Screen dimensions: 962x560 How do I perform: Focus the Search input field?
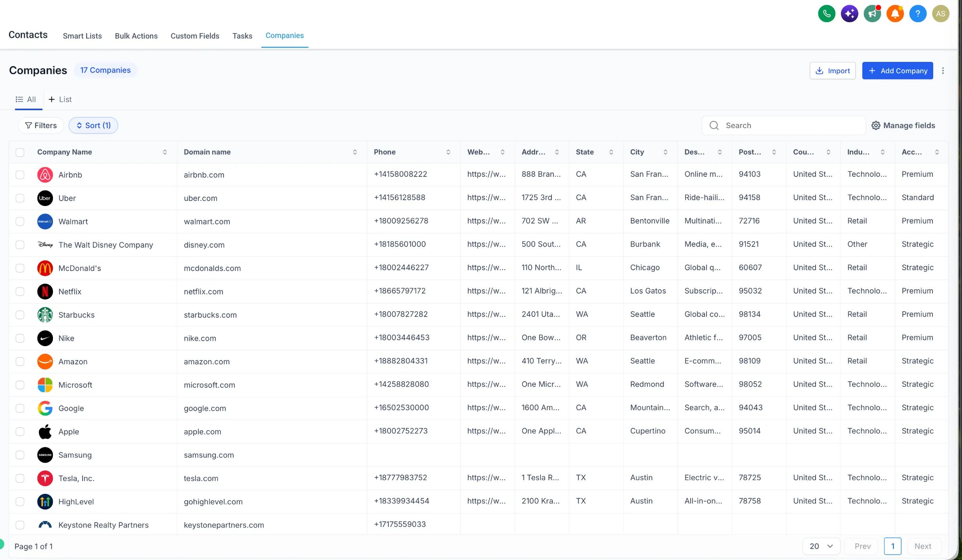[784, 125]
